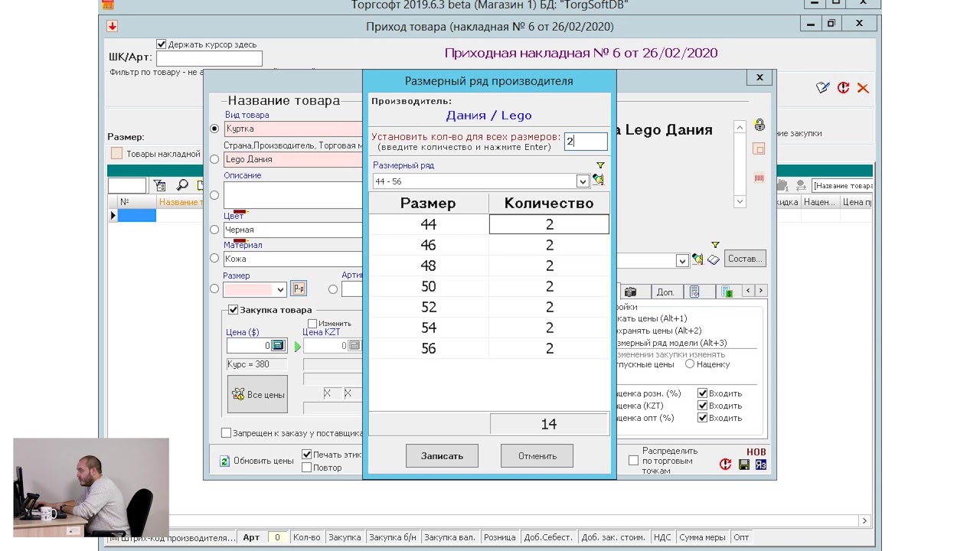980x551 pixels.
Task: Click scrollbar down arrow beside product name
Action: (740, 201)
